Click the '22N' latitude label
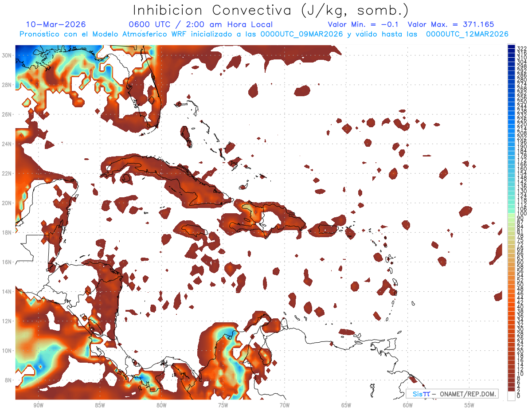The width and height of the screenshot is (532, 411). click(7, 173)
